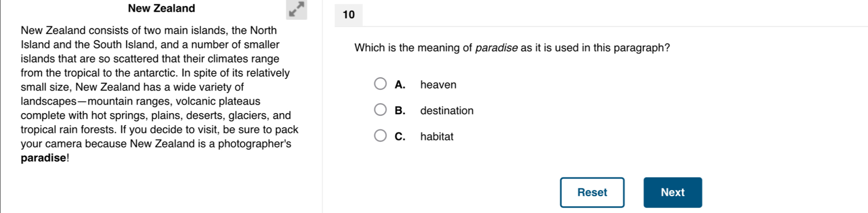Pick the "destination" answer text
Viewport: 868px width, 213px height.
pyautogui.click(x=447, y=110)
